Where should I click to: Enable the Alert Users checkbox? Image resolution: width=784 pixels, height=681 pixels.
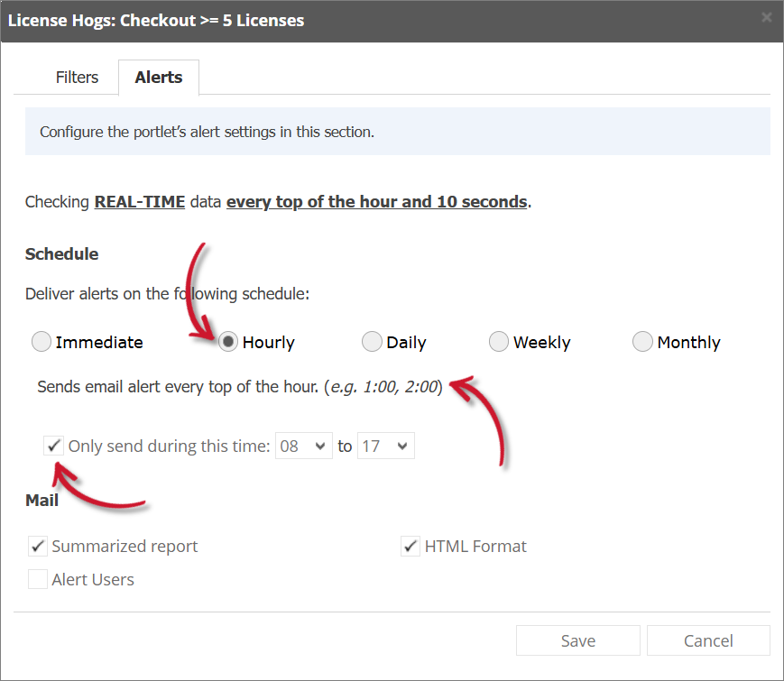click(38, 579)
